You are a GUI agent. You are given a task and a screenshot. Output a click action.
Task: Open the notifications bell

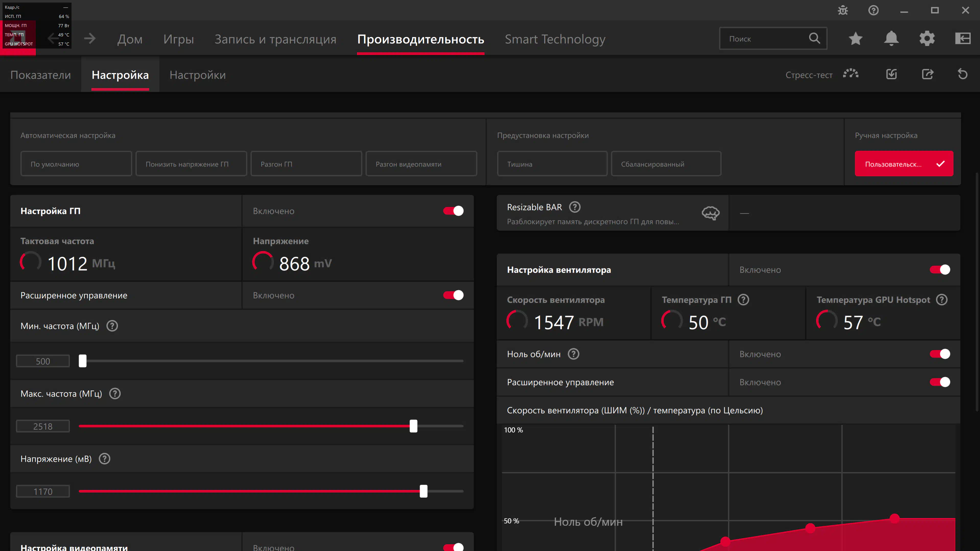click(891, 38)
